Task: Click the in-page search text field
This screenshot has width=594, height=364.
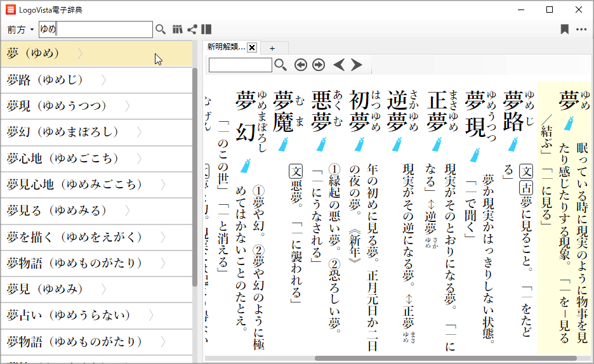Action: [x=240, y=65]
